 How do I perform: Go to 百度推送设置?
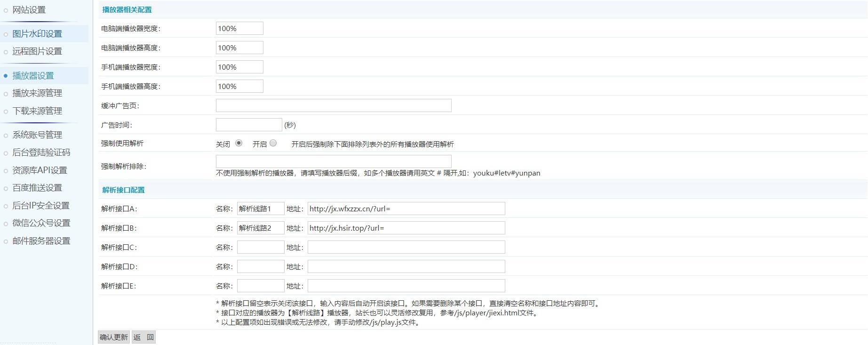pyautogui.click(x=37, y=188)
